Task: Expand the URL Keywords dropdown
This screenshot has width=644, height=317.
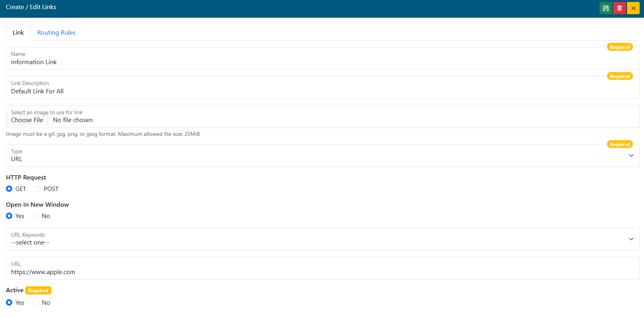Action: point(322,239)
